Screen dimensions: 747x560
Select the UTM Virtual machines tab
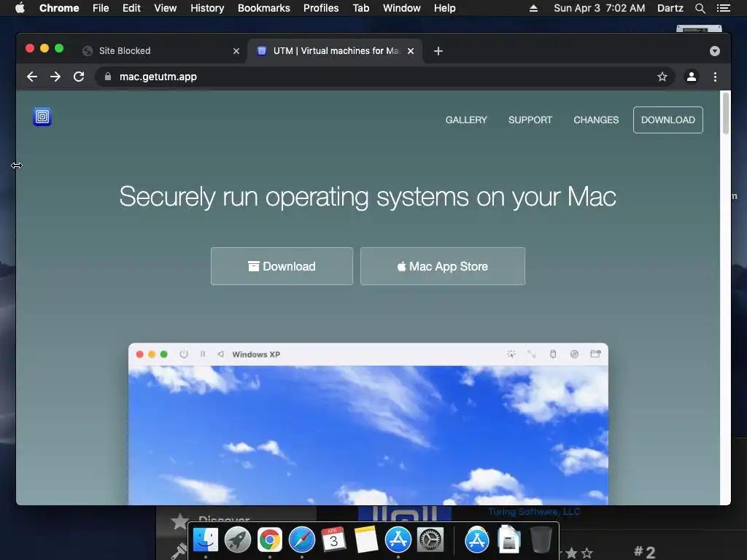coord(335,51)
